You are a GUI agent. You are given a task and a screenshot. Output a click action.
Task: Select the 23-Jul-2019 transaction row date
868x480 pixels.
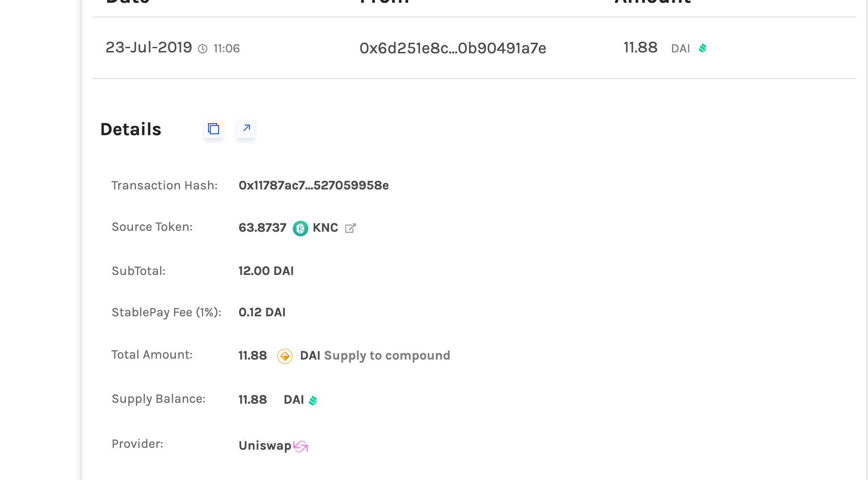[149, 47]
